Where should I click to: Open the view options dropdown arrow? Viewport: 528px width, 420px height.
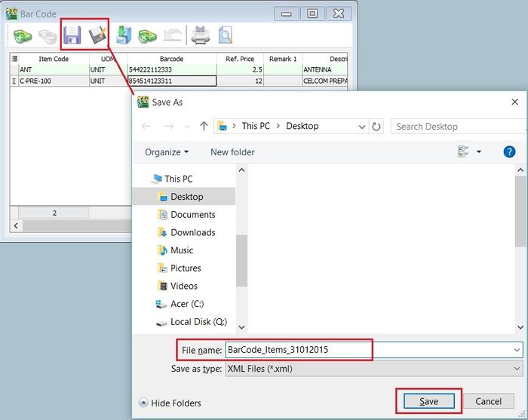[x=479, y=152]
